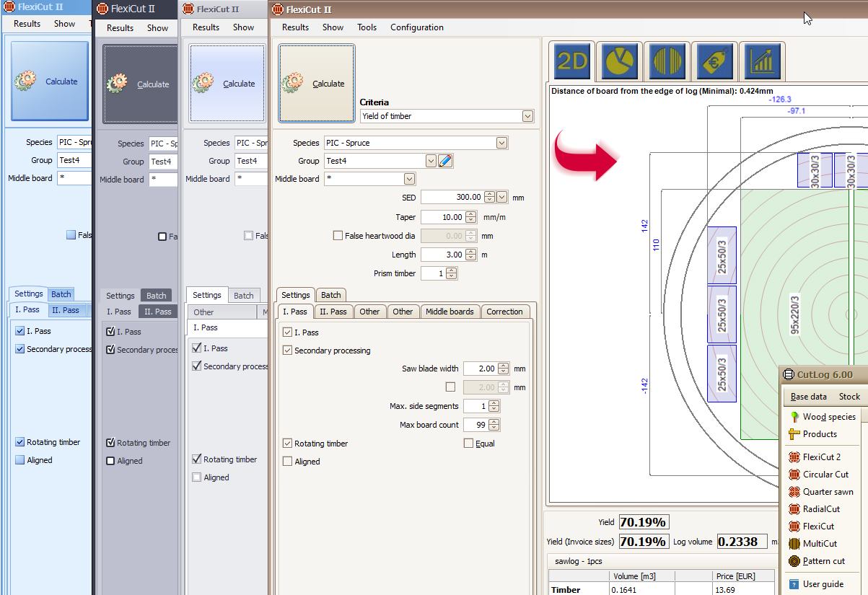This screenshot has height=595, width=868.
Task: Open the Base data menu in CutLog
Action: click(808, 397)
